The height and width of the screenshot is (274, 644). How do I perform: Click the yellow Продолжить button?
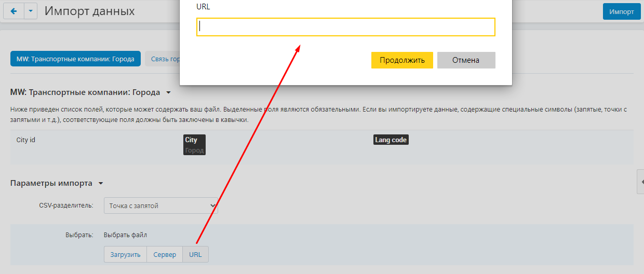[402, 60]
